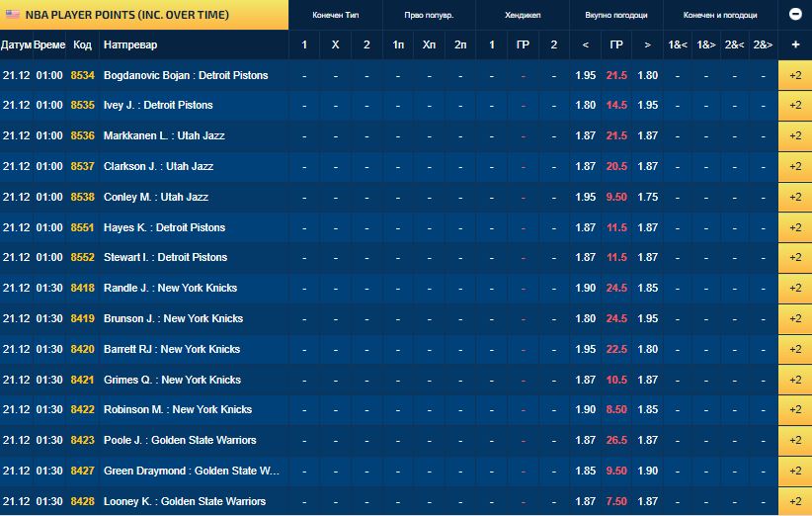The image size is (812, 516).
Task: Click the Green Draymond : Golden State W... name
Action: click(192, 471)
